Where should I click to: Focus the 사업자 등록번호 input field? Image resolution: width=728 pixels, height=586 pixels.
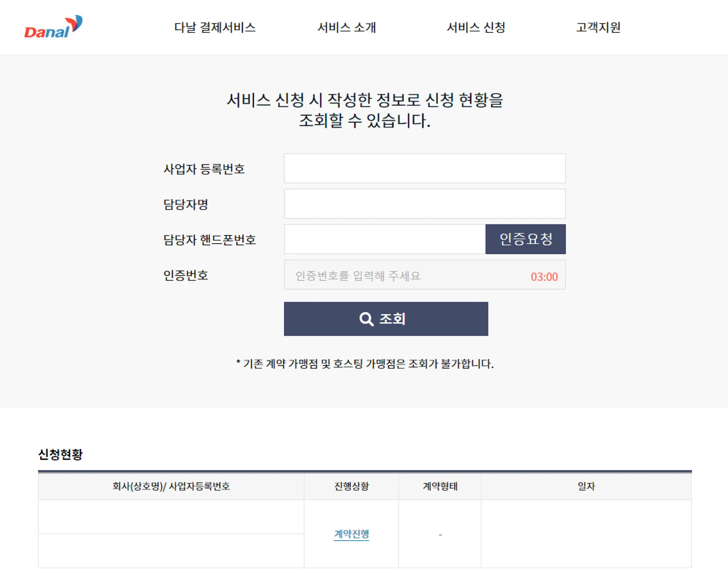tap(424, 169)
